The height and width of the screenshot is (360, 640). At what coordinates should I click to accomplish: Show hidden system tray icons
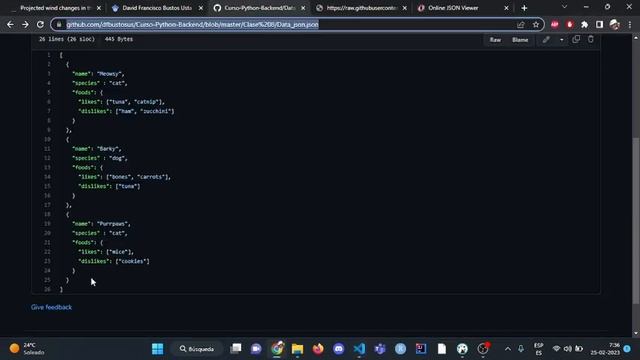coord(508,349)
